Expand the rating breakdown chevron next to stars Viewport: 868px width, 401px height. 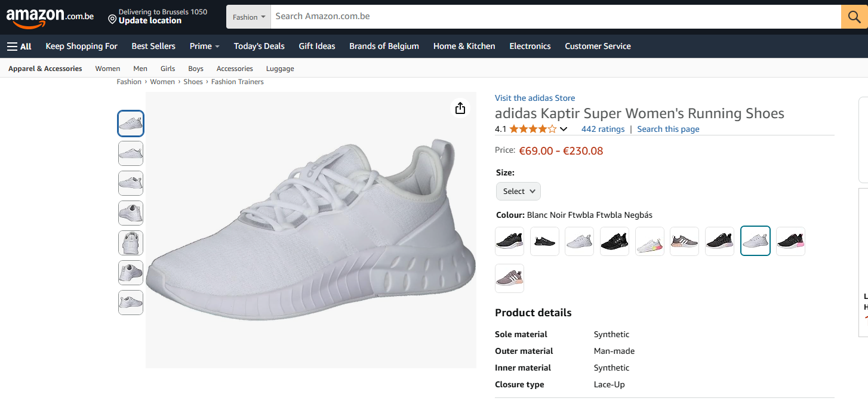click(564, 129)
